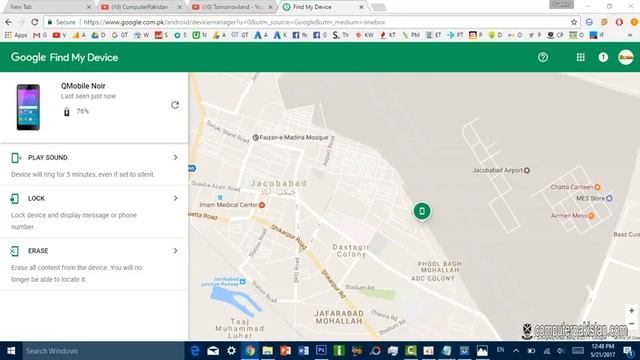Expand the Play Sound option chevron
This screenshot has height=360, width=640.
[x=176, y=158]
